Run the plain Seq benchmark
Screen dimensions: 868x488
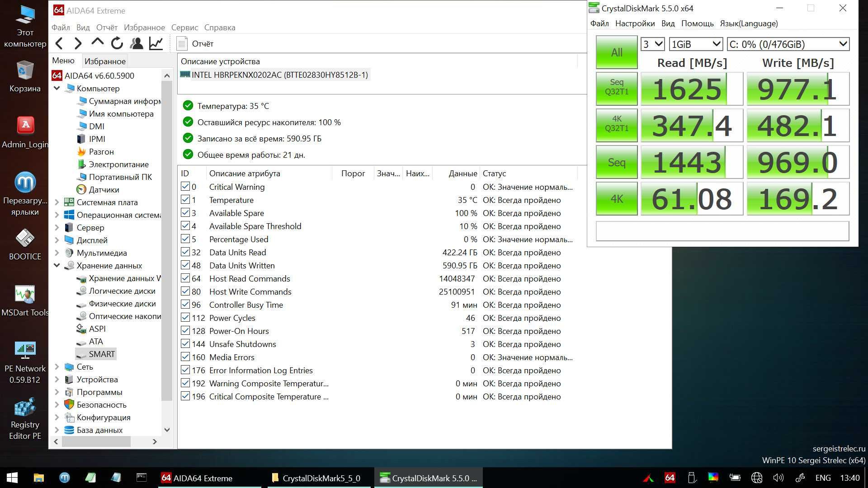(x=617, y=162)
